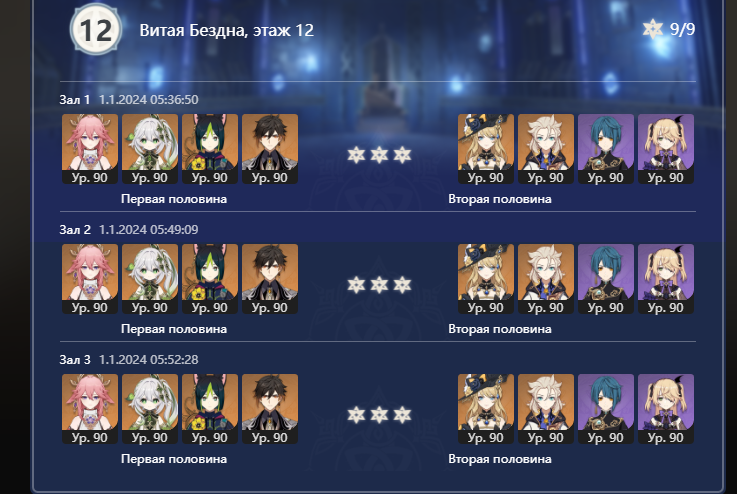
Task: Click 'Витая Бездна, этаж 12' title
Action: (x=227, y=31)
